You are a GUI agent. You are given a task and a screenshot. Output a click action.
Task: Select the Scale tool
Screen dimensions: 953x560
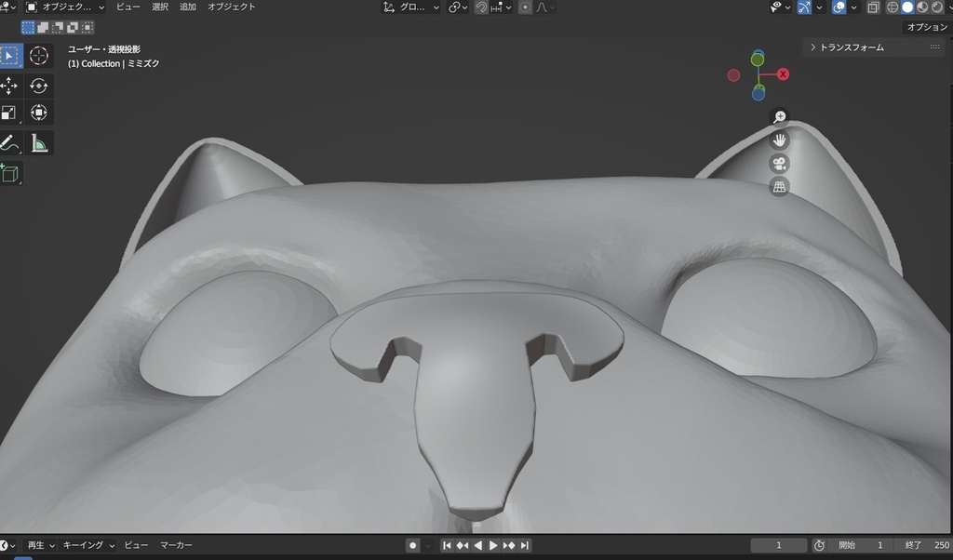[x=9, y=113]
